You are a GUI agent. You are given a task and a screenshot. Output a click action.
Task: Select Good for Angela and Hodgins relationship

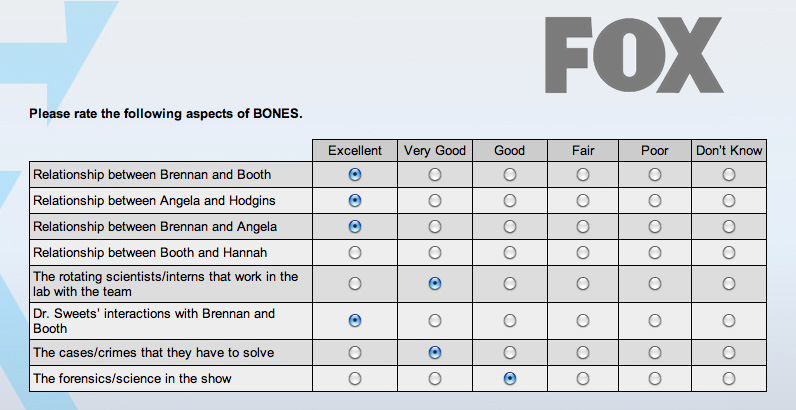coord(510,201)
